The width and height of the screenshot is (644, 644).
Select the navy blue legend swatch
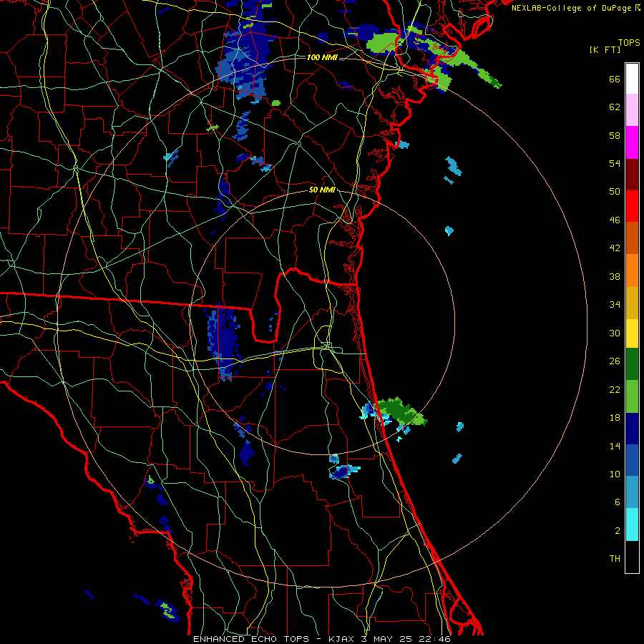[632, 429]
